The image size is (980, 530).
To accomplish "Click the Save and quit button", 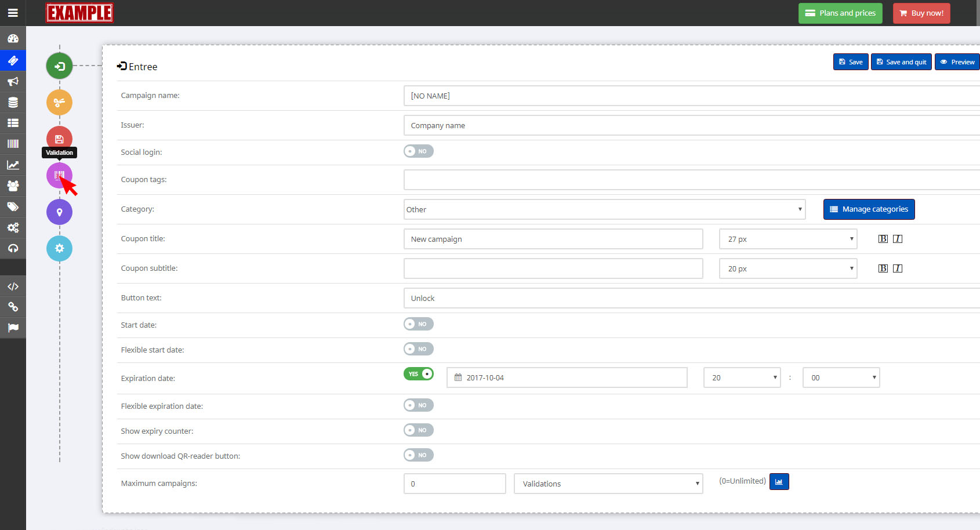I will (901, 62).
